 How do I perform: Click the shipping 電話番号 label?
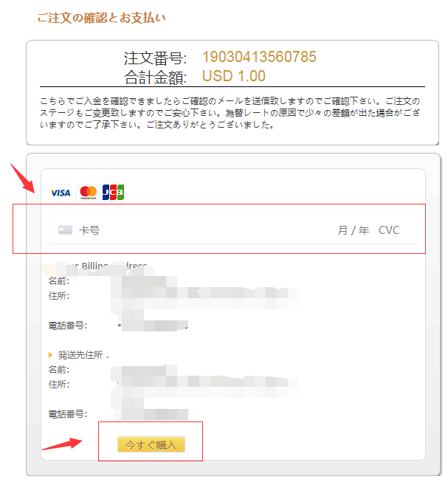(x=68, y=414)
